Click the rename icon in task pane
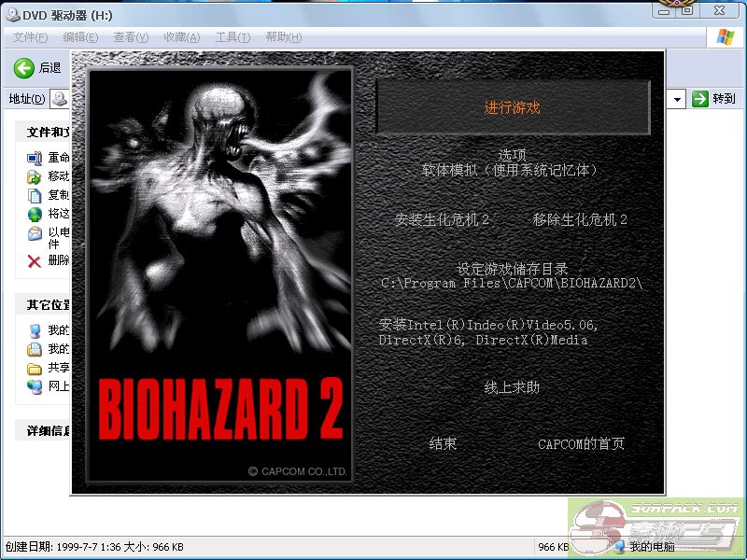The image size is (747, 560). 35,158
